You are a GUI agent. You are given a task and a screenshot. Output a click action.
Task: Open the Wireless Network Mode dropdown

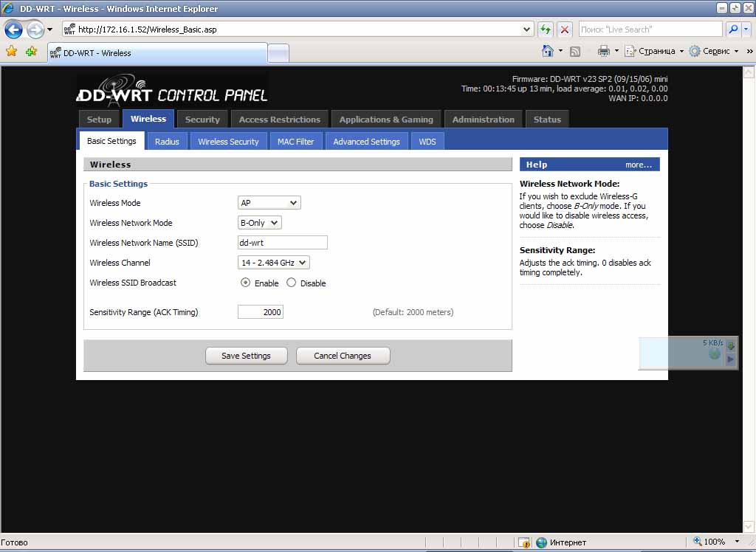point(259,223)
